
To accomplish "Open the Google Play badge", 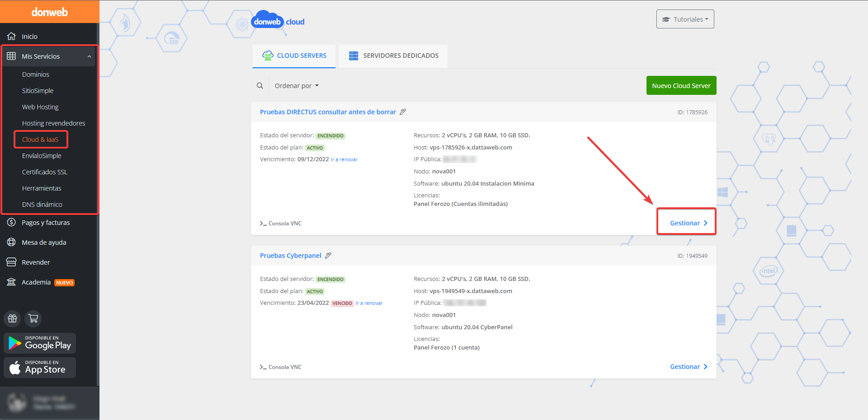I will pyautogui.click(x=40, y=343).
